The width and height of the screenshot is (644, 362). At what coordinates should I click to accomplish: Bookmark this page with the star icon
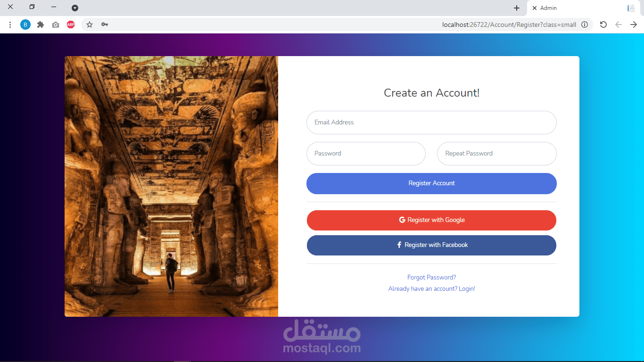(90, 25)
